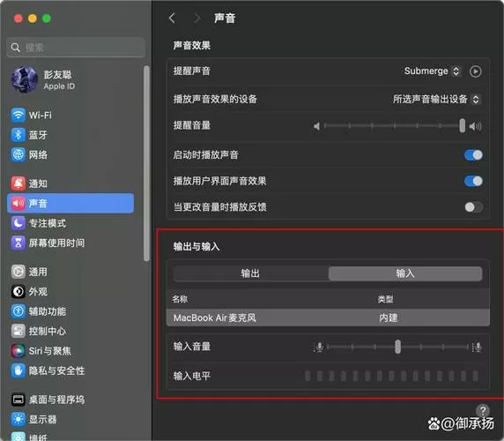The width and height of the screenshot is (504, 441).
Task: Click the 名称 column header
Action: tap(180, 299)
